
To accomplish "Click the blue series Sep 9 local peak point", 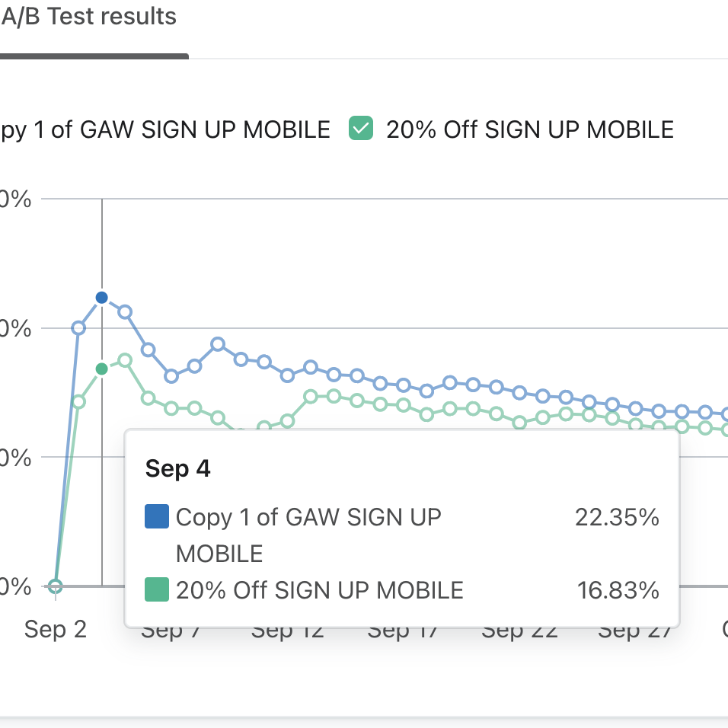I will (218, 344).
